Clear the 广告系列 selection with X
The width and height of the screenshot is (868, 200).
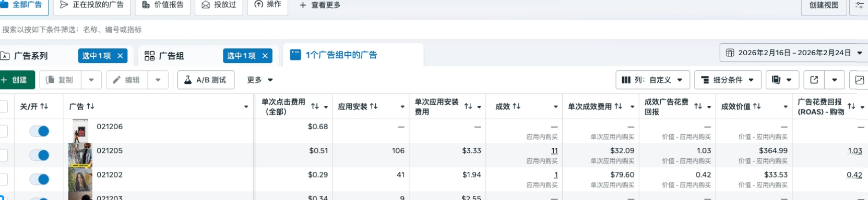[x=121, y=56]
